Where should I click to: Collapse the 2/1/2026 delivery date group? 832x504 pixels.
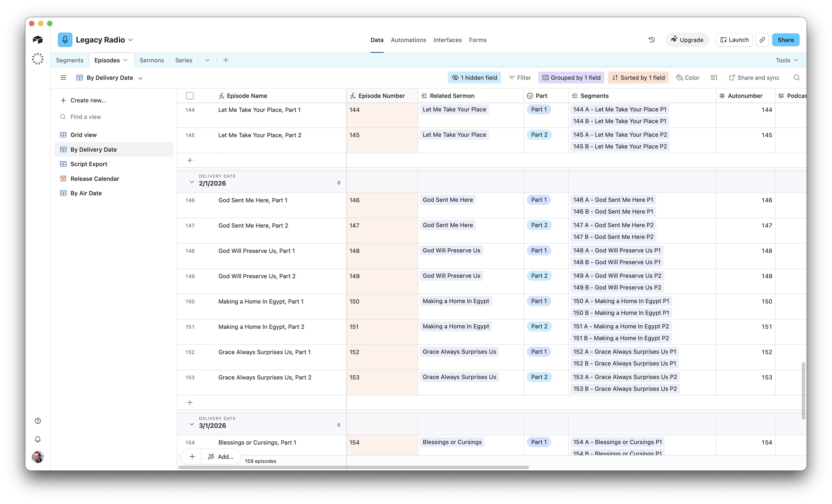[x=191, y=182]
